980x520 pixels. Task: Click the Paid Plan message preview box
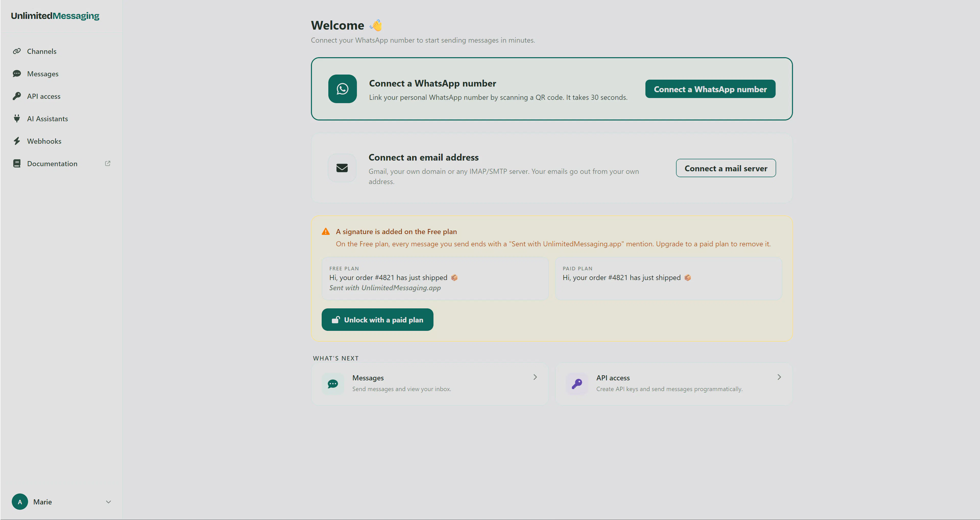668,278
